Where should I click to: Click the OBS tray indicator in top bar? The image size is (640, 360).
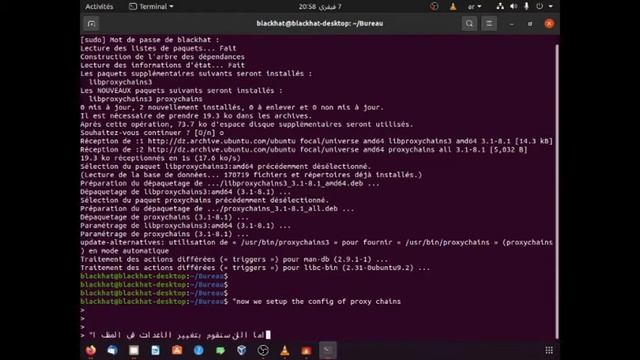click(x=434, y=7)
